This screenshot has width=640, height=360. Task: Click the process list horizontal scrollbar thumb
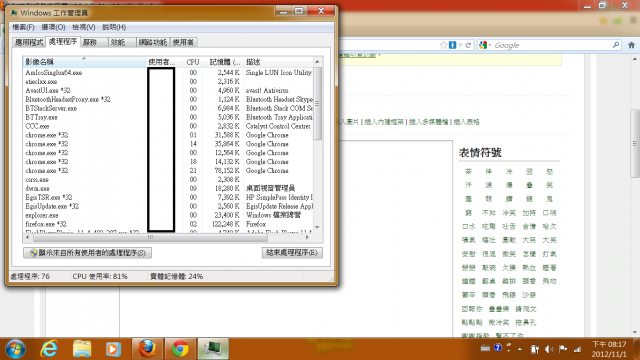[x=150, y=237]
